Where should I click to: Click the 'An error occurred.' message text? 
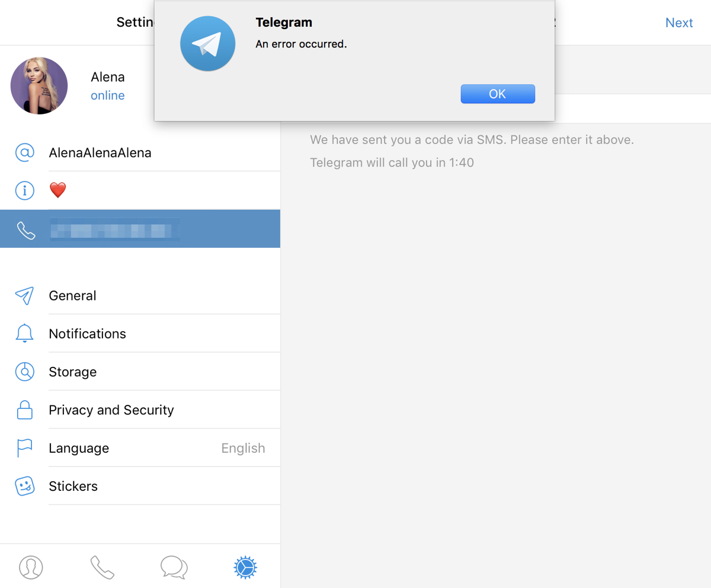pos(301,44)
